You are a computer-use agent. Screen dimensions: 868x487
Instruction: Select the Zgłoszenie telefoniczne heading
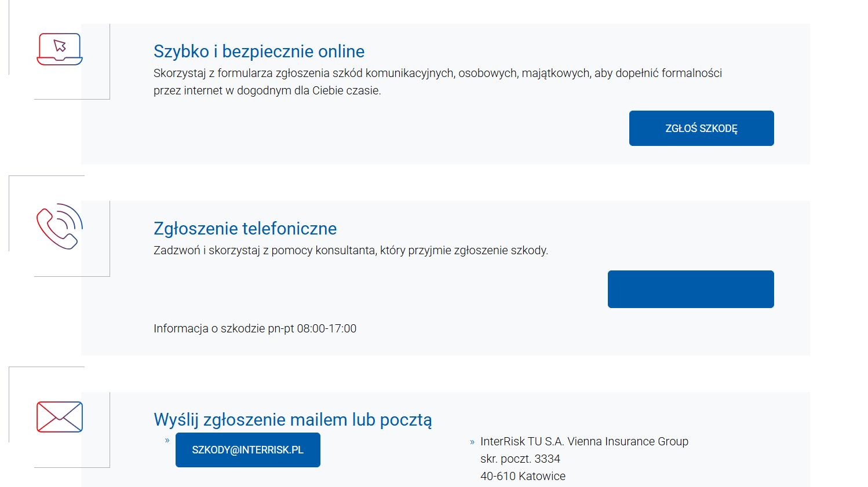click(245, 228)
